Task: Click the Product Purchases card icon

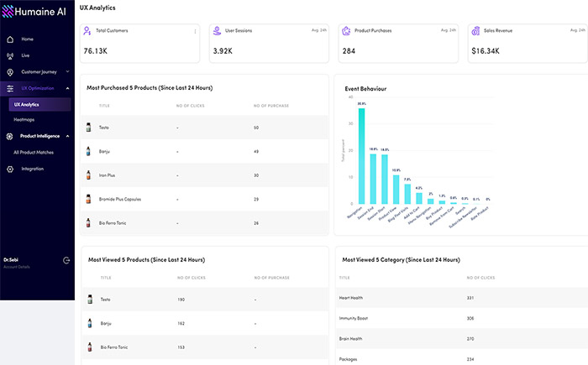Action: (346, 31)
